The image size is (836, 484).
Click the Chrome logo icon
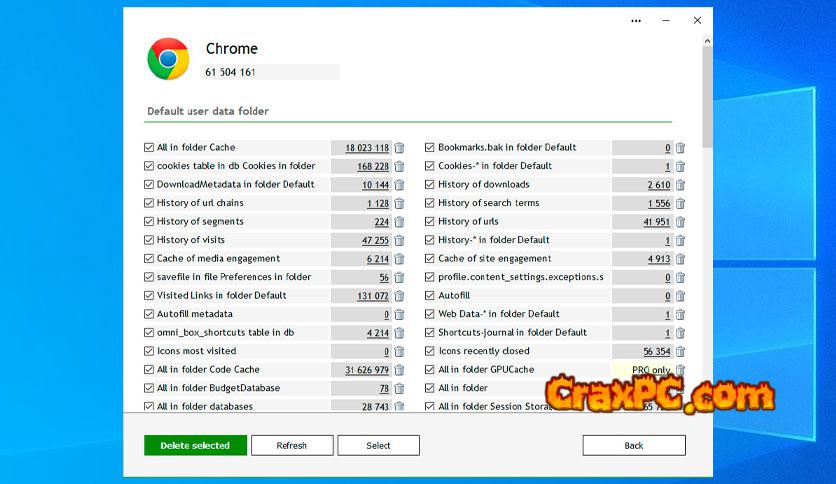click(168, 59)
